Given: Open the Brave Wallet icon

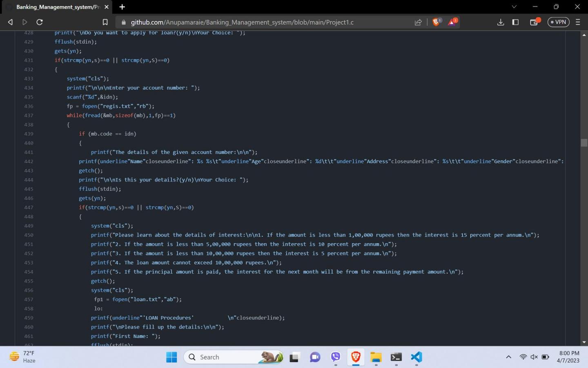Looking at the screenshot, I should point(534,22).
